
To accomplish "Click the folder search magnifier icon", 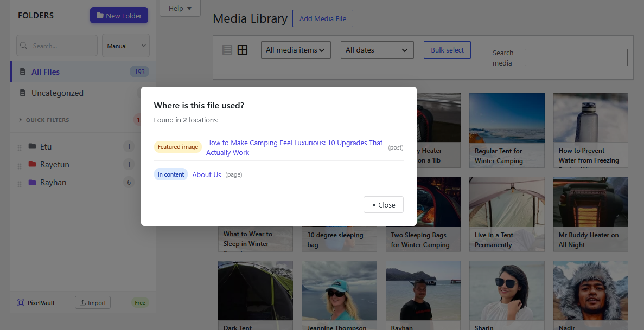I will 24,46.
